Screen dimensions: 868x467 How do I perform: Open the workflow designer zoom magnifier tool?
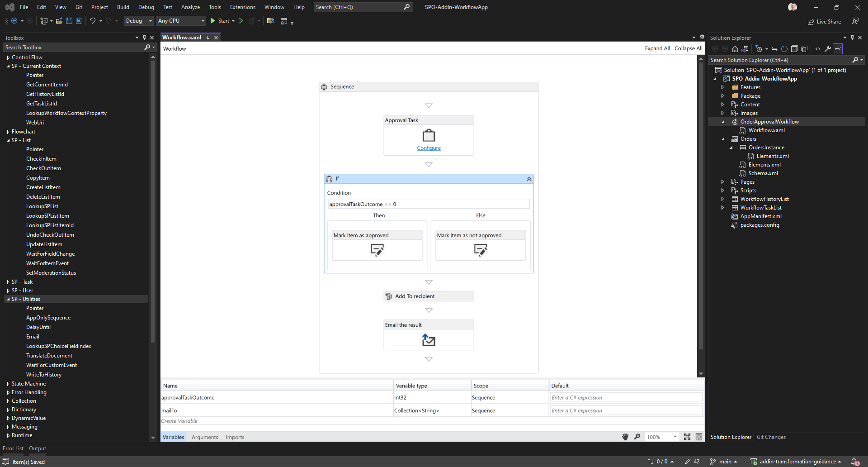click(637, 437)
